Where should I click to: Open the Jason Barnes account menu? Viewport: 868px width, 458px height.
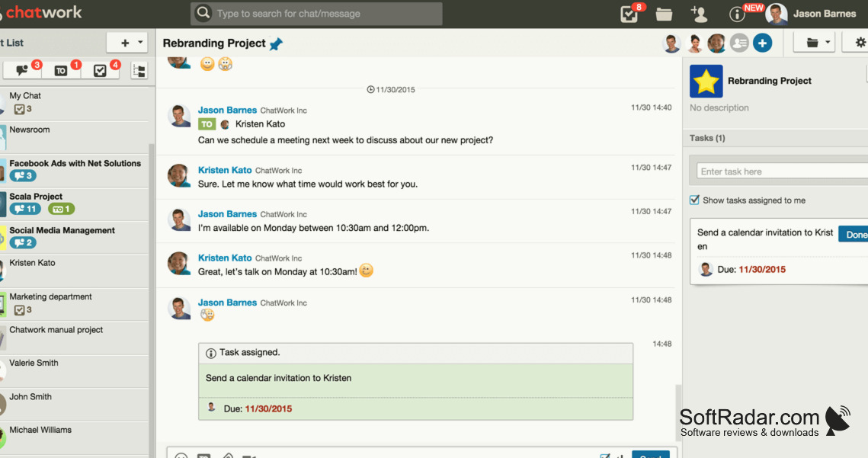click(x=812, y=14)
